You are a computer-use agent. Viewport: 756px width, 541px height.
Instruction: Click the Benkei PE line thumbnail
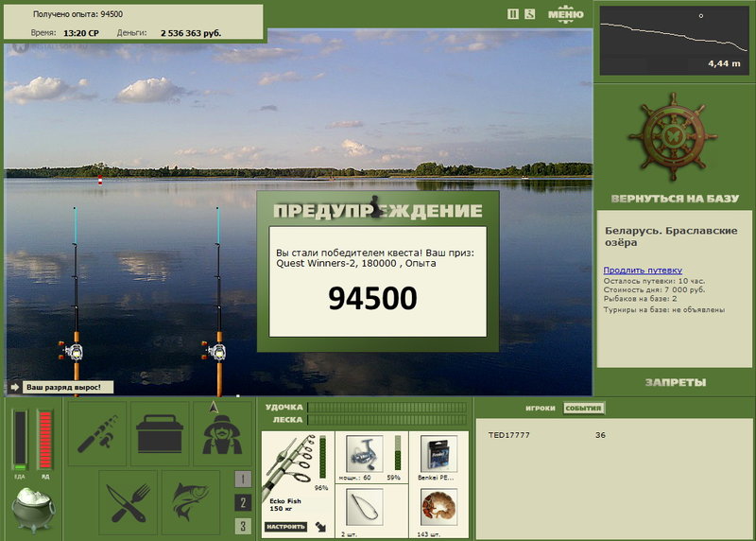coord(438,454)
